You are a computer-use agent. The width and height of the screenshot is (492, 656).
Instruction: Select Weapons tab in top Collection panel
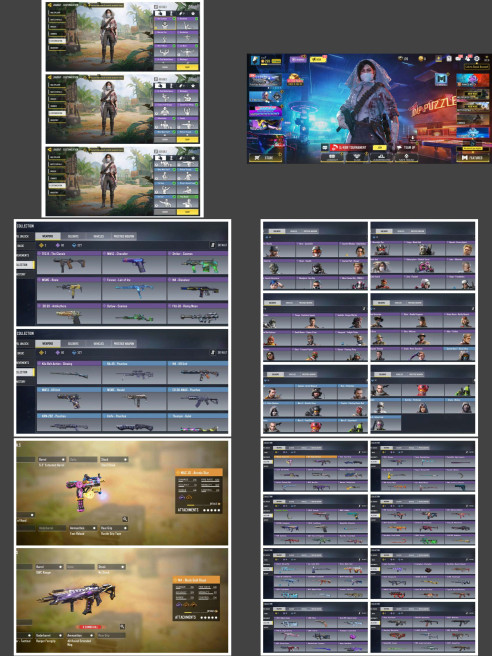click(x=48, y=236)
